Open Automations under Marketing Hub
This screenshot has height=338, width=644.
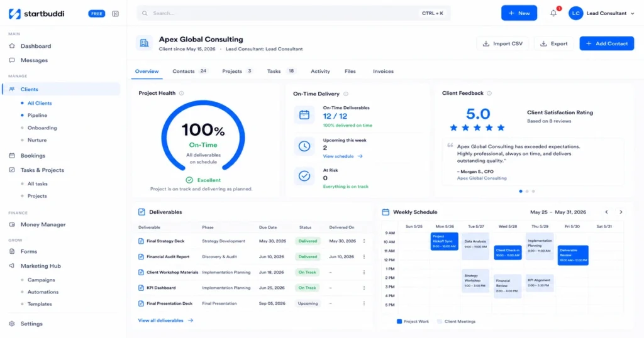43,292
